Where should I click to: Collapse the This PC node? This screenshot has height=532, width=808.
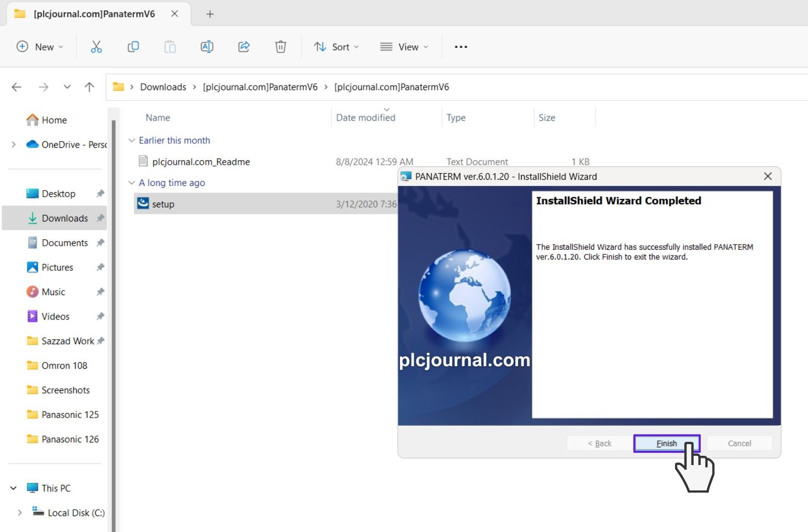tap(13, 488)
